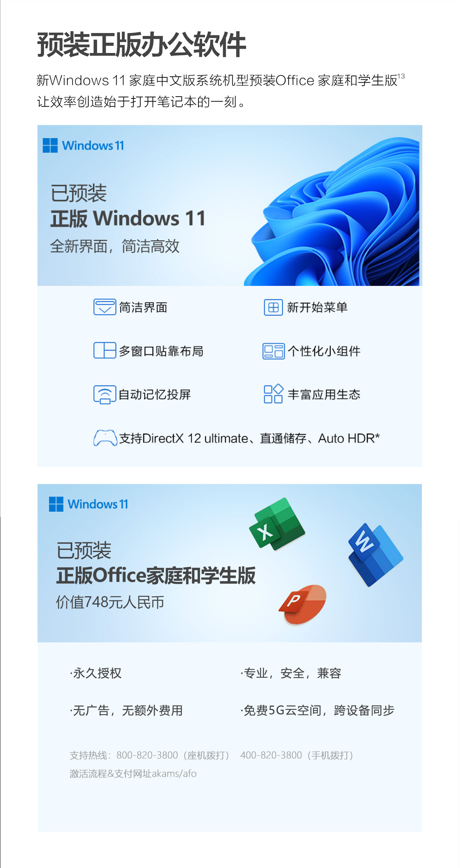459x868 pixels.
Task: Click the 个性化小组件 widgets icon
Action: click(x=273, y=351)
